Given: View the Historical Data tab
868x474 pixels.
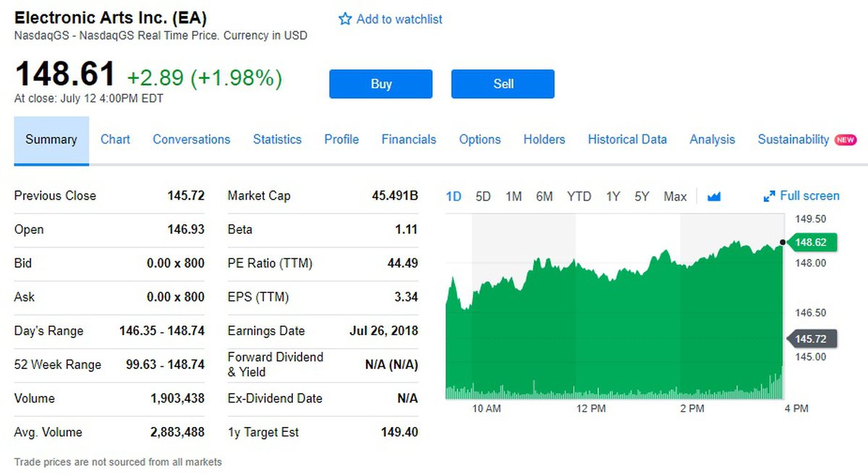Looking at the screenshot, I should tap(627, 140).
